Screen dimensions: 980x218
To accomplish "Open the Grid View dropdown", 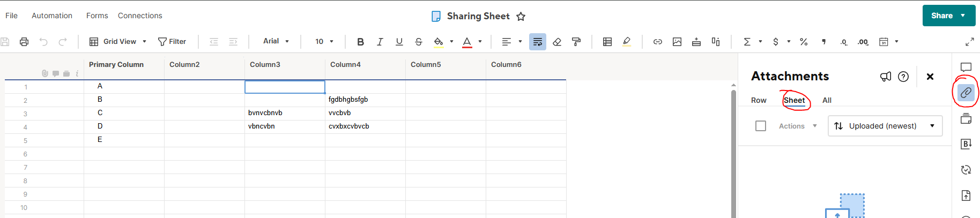I will point(118,42).
